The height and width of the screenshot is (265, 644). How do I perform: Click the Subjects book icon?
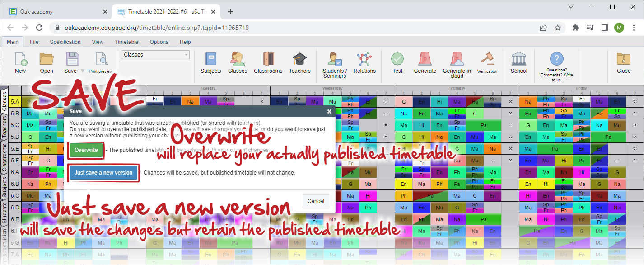coord(210,60)
